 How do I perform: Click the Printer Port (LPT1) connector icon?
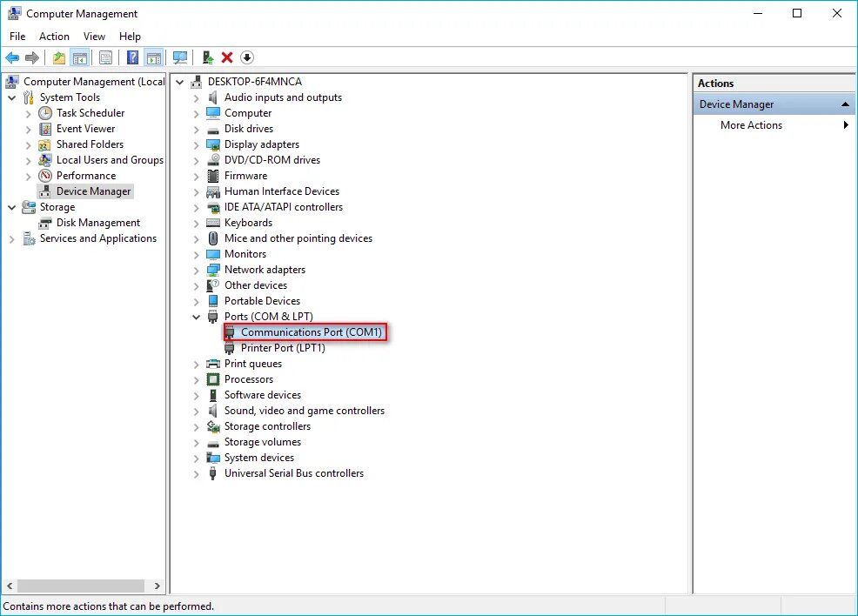click(x=230, y=348)
